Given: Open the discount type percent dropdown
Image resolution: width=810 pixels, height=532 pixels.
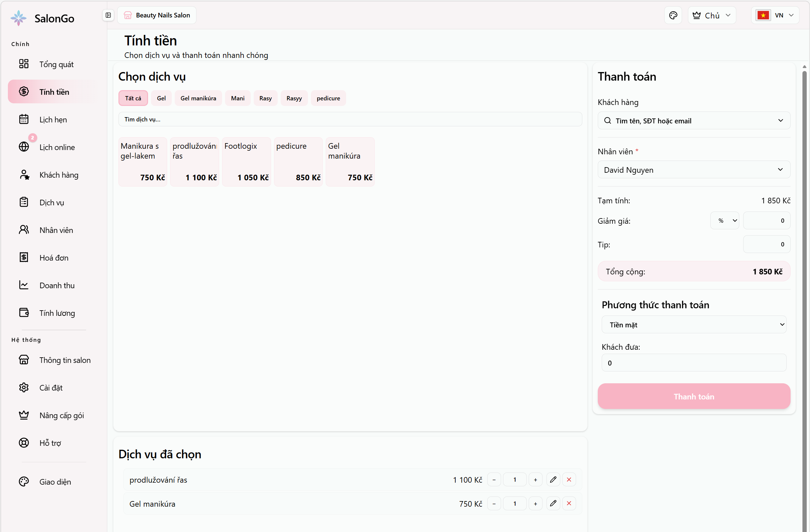Looking at the screenshot, I should [x=724, y=220].
